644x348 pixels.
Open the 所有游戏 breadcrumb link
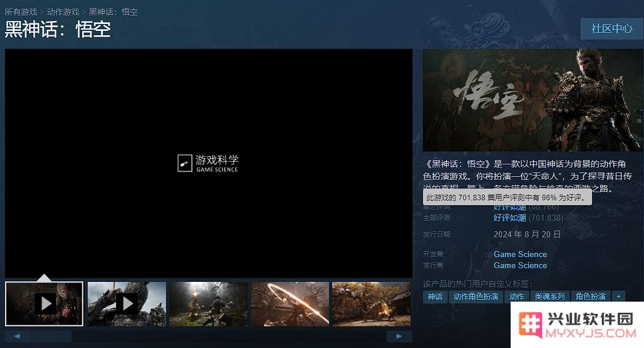click(21, 12)
